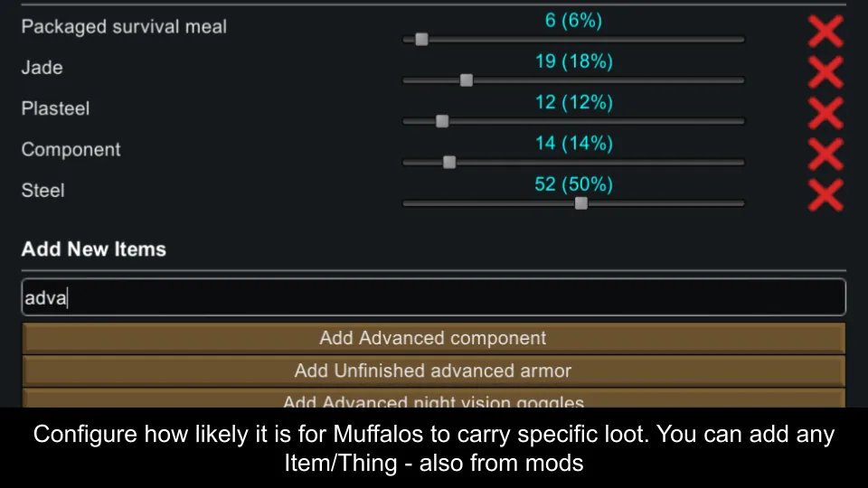Screen dimensions: 868x488
Task: Click the Steel slider track right end
Action: (x=740, y=203)
